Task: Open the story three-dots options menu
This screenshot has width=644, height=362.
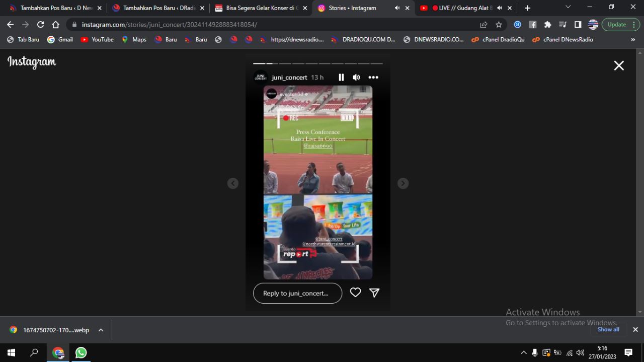Action: 373,77
